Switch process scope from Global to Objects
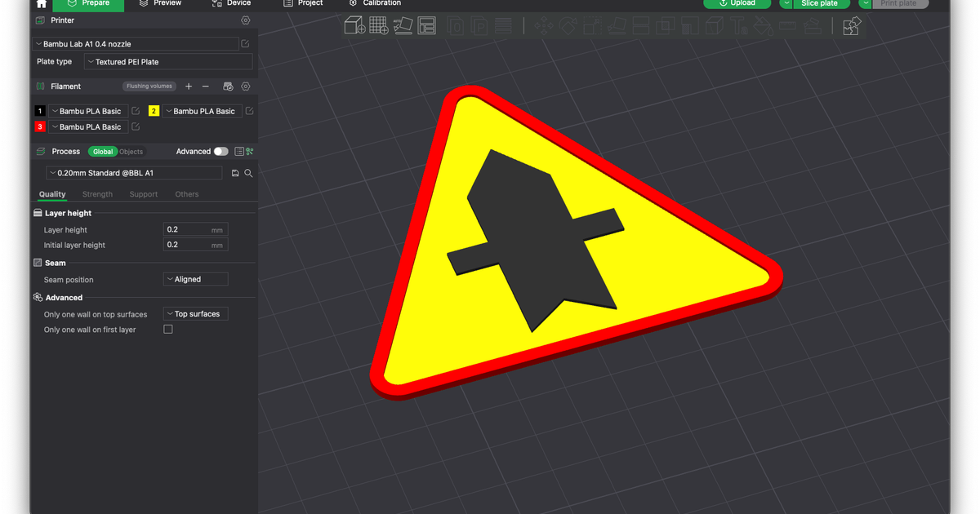Viewport: 980px width, 514px height. pyautogui.click(x=130, y=151)
